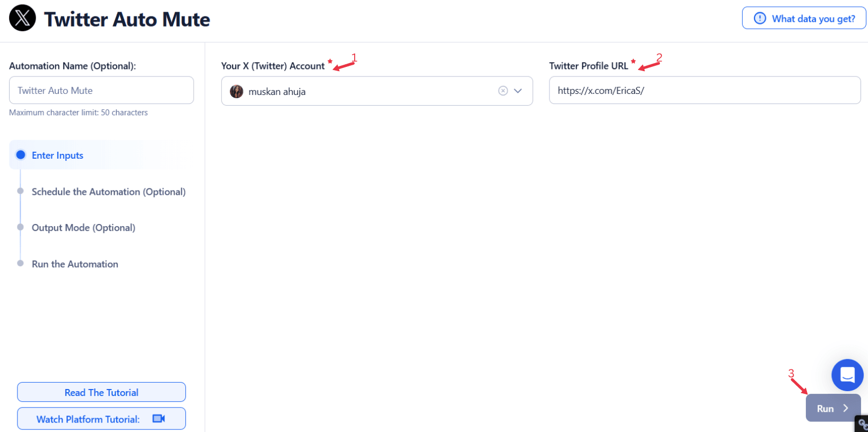Open the chat support bubble icon
Image resolution: width=868 pixels, height=432 pixels.
pos(847,375)
